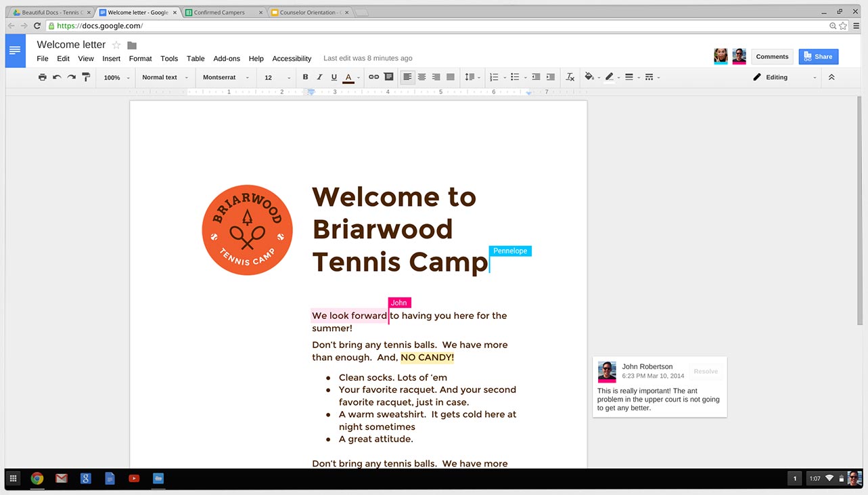This screenshot has height=495, width=868.
Task: Select the paint format roller tool
Action: (86, 77)
